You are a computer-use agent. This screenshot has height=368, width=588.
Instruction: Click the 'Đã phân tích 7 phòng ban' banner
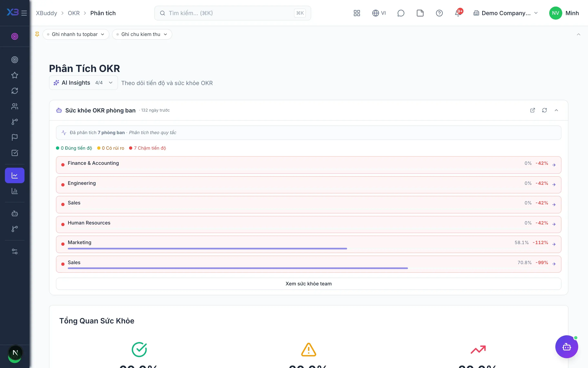pyautogui.click(x=308, y=133)
